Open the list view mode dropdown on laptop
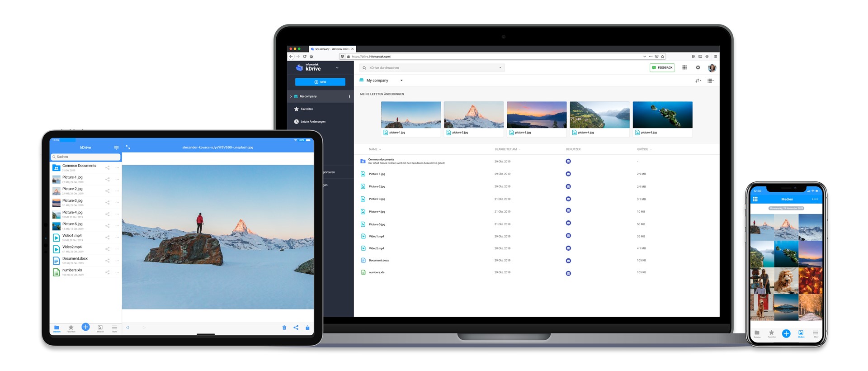The height and width of the screenshot is (371, 868). click(711, 81)
